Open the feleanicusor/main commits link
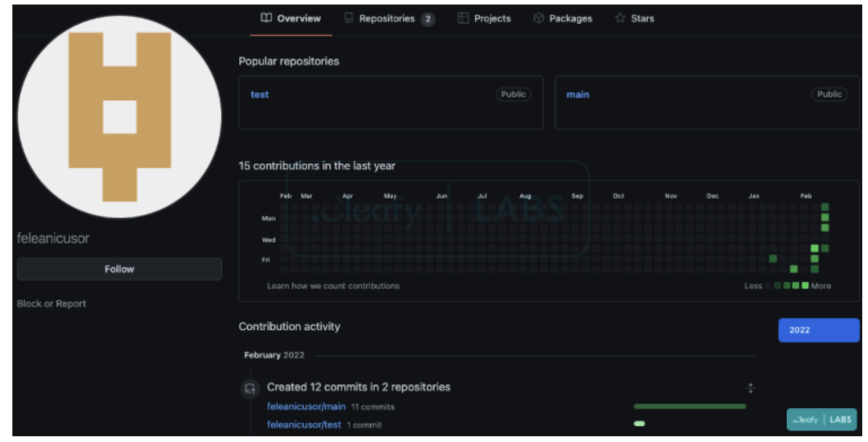Screen dimensions: 868x442 pos(306,406)
